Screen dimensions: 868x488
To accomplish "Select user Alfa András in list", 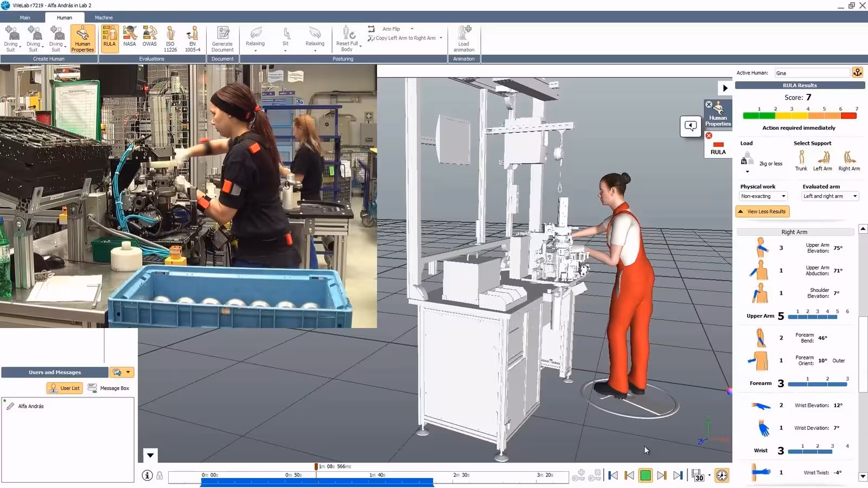I will tap(31, 406).
